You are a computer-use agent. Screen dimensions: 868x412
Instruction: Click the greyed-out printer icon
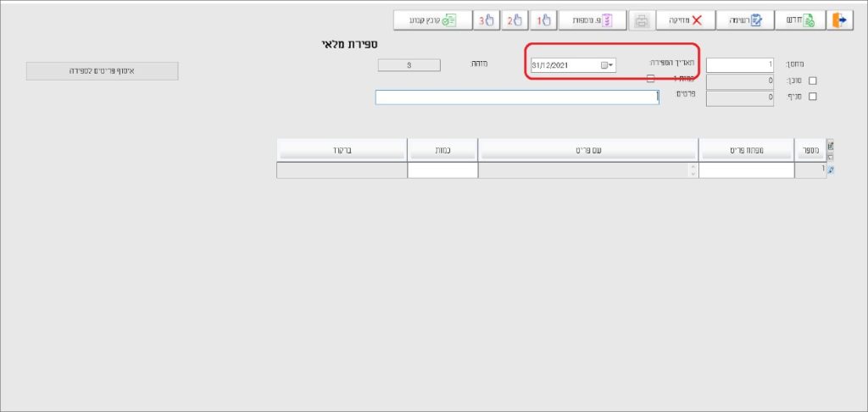click(642, 20)
